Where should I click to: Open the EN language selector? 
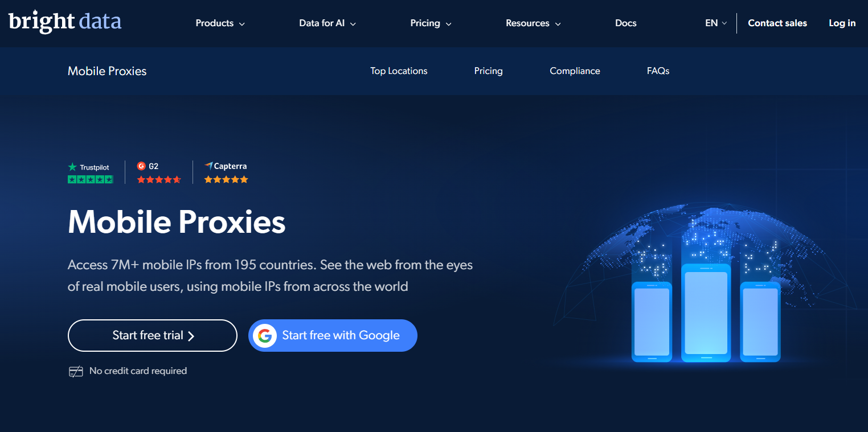pos(716,23)
